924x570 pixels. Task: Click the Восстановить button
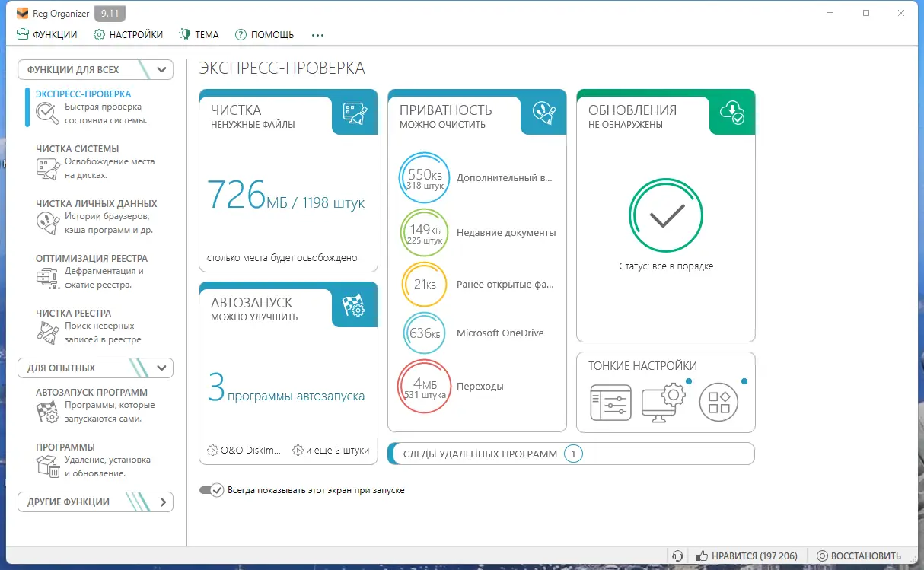pyautogui.click(x=859, y=556)
